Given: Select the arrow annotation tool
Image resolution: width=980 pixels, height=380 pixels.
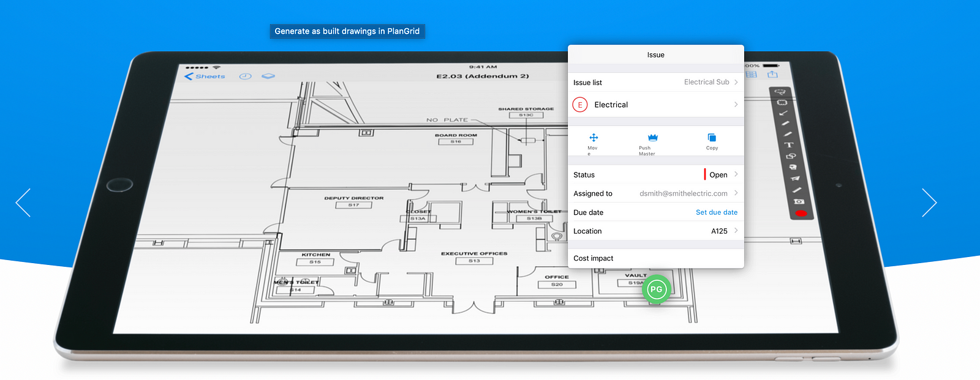Looking at the screenshot, I should click(x=783, y=113).
